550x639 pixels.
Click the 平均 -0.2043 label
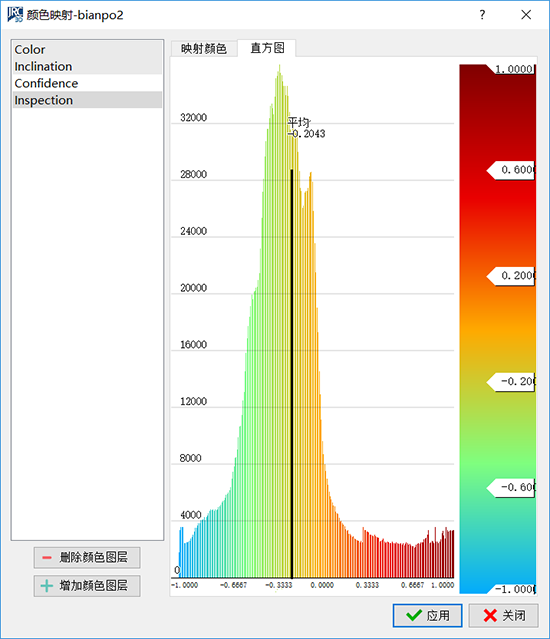click(306, 128)
